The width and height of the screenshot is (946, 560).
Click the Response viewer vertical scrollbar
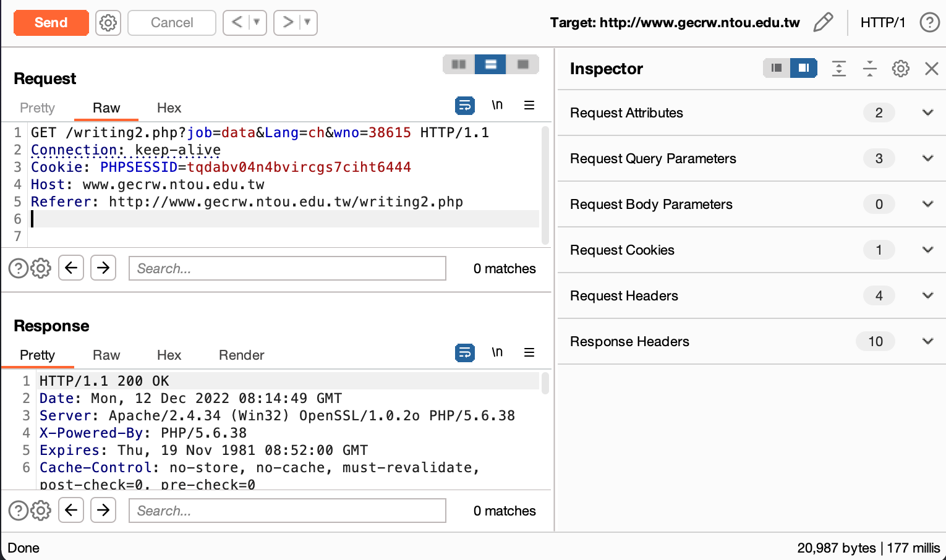click(545, 383)
